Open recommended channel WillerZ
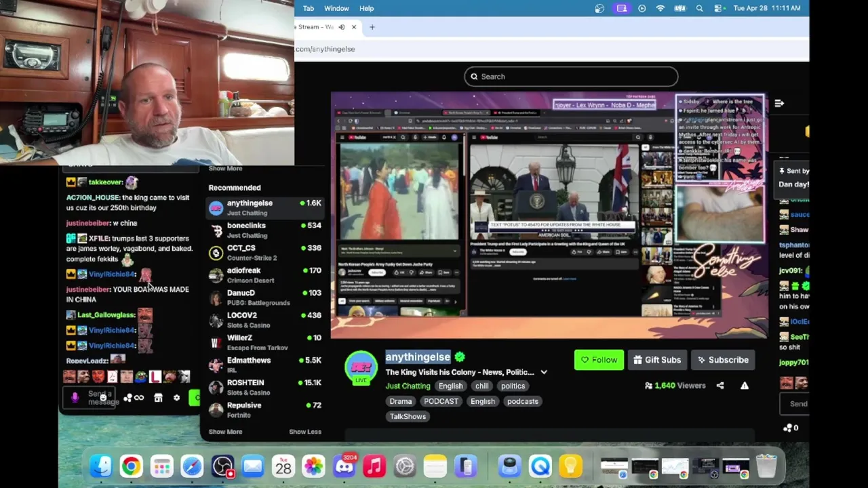 pos(264,342)
